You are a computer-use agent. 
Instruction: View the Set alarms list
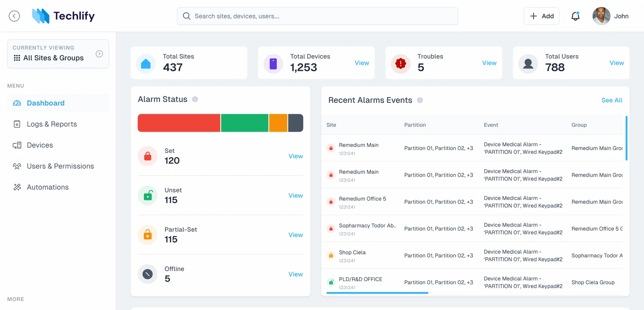coord(296,156)
